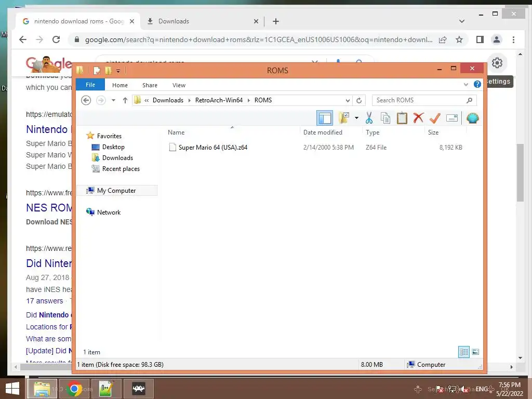Bookmark this page star icon
This screenshot has height=399, width=532.
click(x=459, y=39)
